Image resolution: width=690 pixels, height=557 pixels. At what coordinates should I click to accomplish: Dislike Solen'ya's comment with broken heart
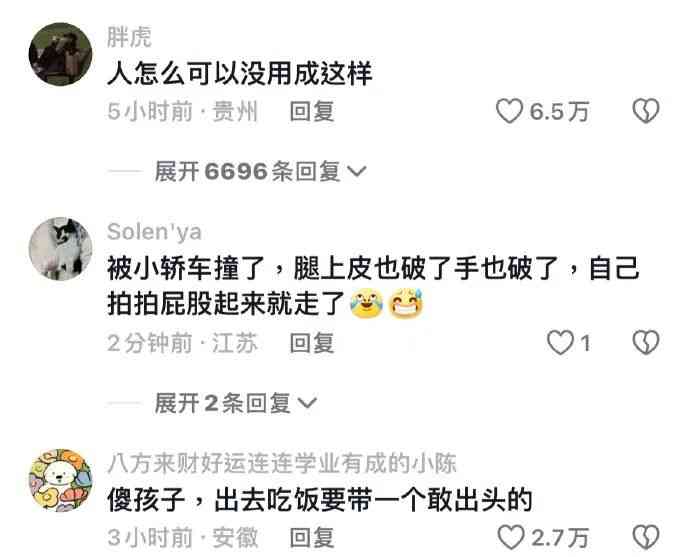646,343
